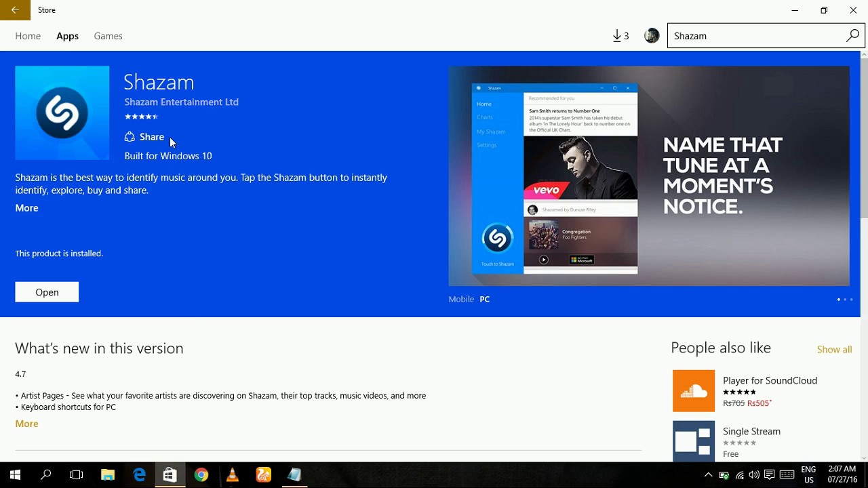Show hidden system tray icons
The height and width of the screenshot is (488, 868).
pos(708,475)
